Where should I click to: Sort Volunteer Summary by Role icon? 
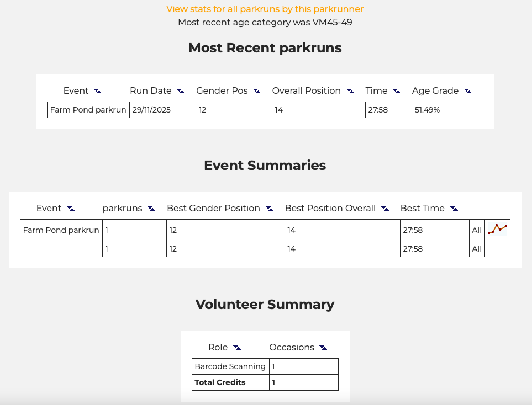tap(237, 348)
